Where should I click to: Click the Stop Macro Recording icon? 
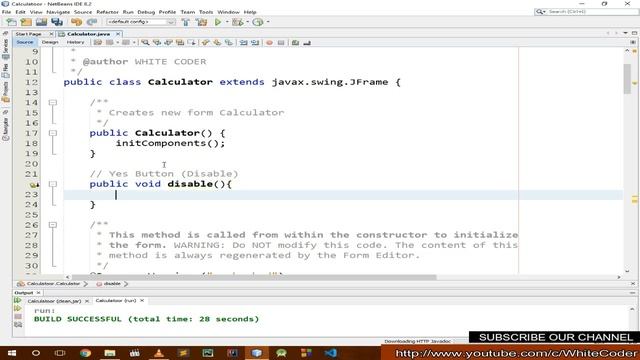(x=281, y=42)
